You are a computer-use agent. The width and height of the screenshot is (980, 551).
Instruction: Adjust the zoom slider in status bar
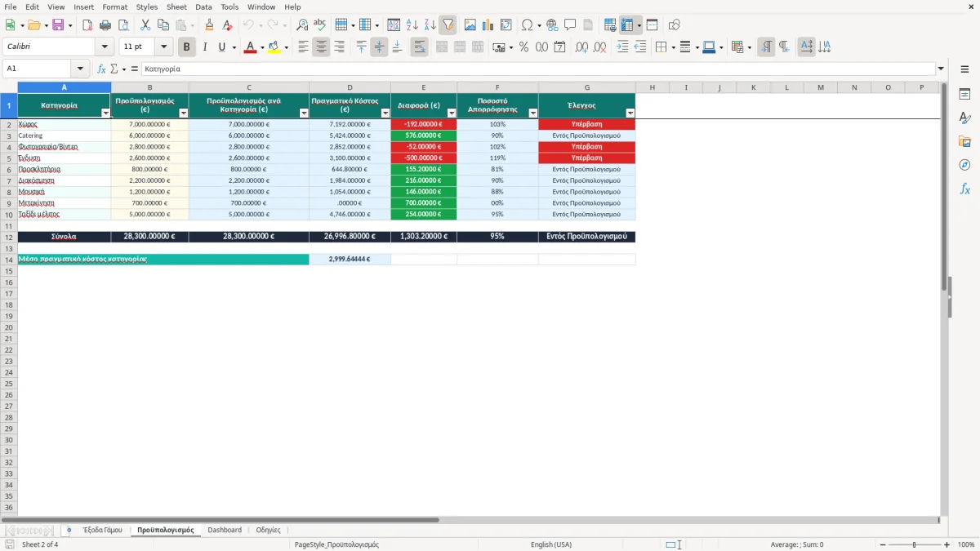(x=914, y=544)
